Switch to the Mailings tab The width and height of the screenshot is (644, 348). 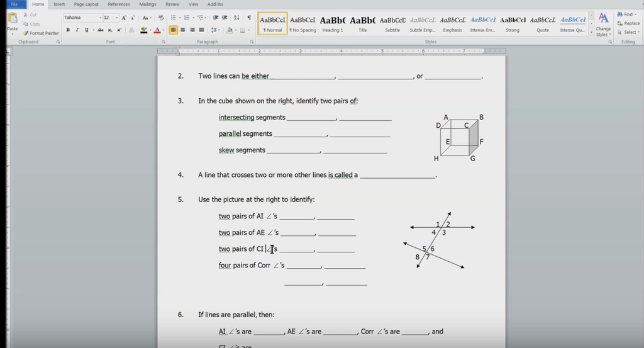147,4
